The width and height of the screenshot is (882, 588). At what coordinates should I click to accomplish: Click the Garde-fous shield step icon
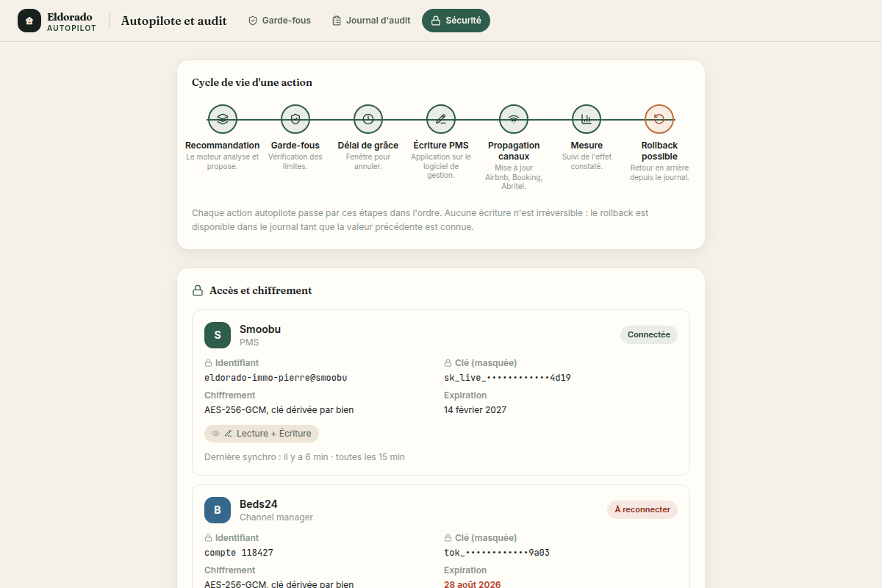(295, 119)
